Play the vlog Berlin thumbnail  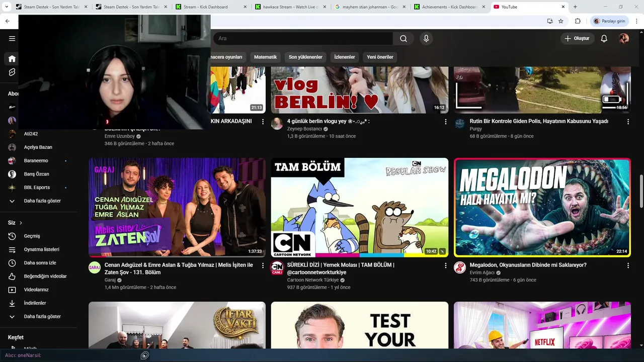pos(360,90)
